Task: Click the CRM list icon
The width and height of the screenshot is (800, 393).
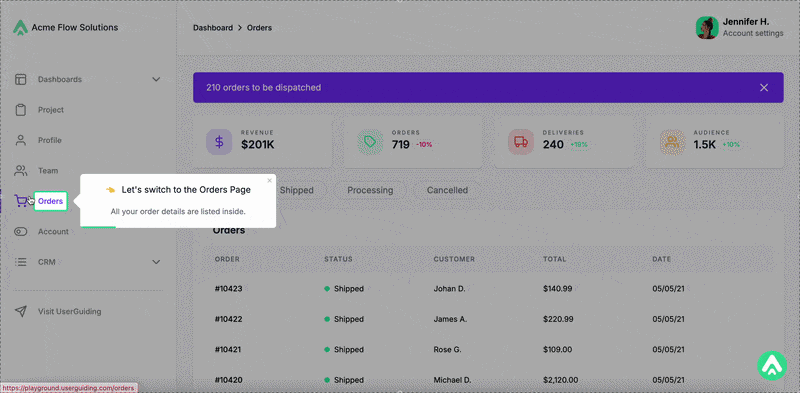Action: [x=20, y=262]
